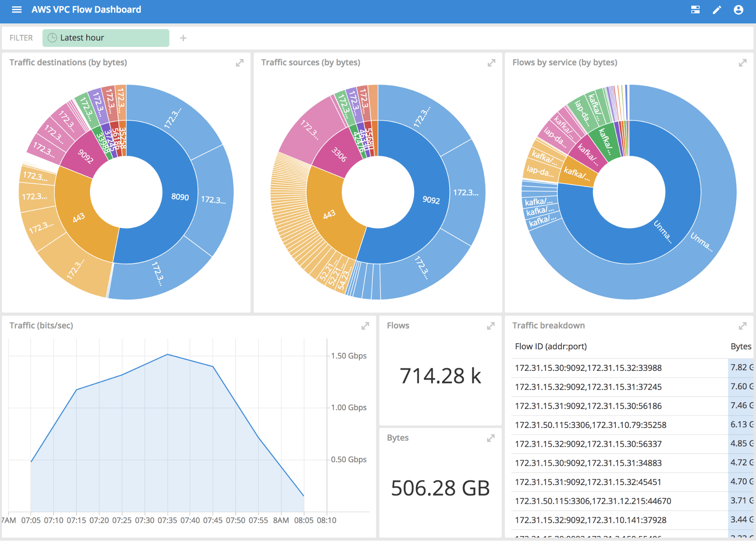The width and height of the screenshot is (756, 541).
Task: Open the user profile icon
Action: tap(739, 9)
